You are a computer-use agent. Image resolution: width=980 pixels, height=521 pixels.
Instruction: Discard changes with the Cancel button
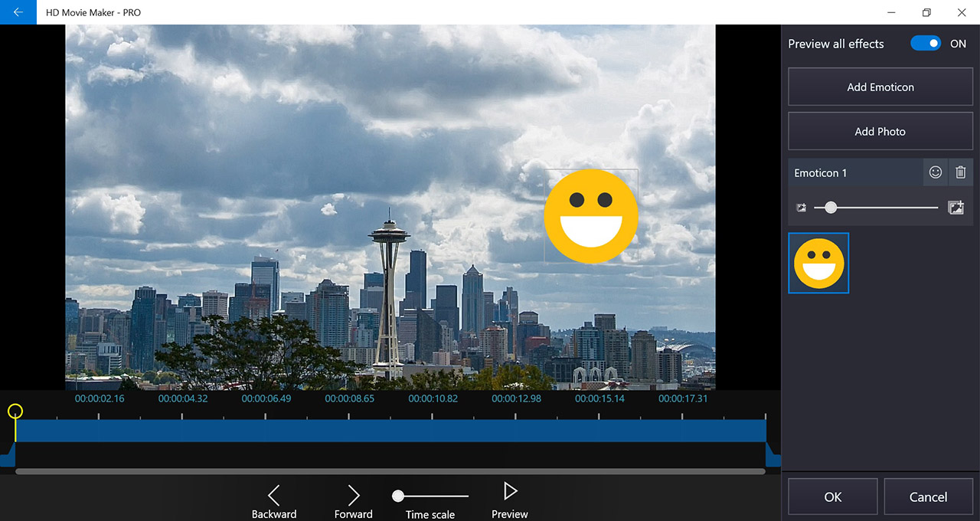tap(928, 497)
